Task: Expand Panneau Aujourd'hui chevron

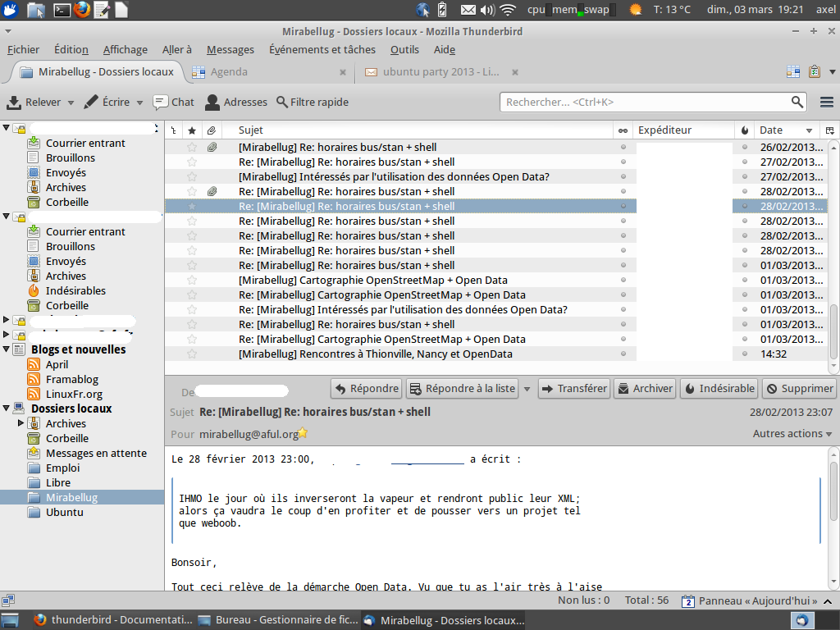Action: pos(827,601)
